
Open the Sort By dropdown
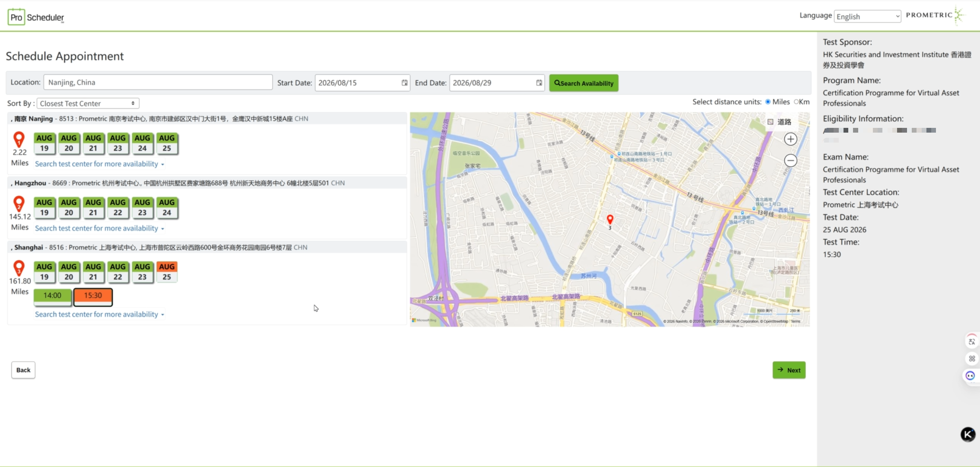(x=88, y=103)
